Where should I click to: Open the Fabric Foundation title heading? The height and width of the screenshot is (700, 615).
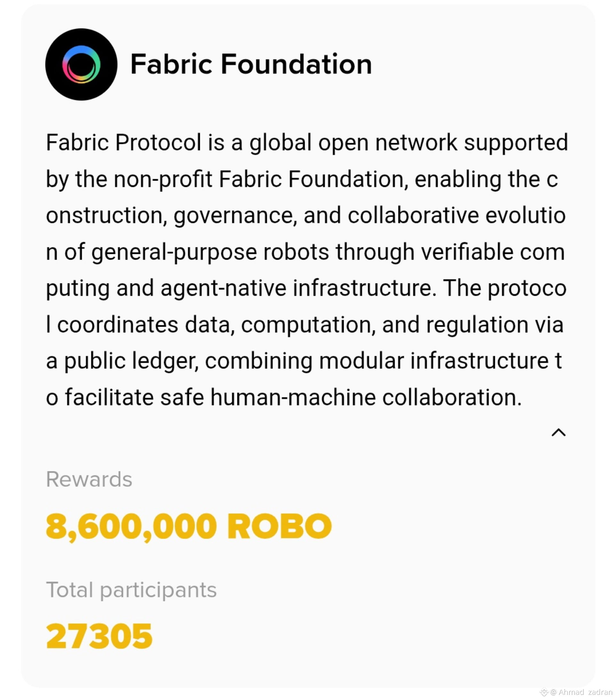coord(251,64)
